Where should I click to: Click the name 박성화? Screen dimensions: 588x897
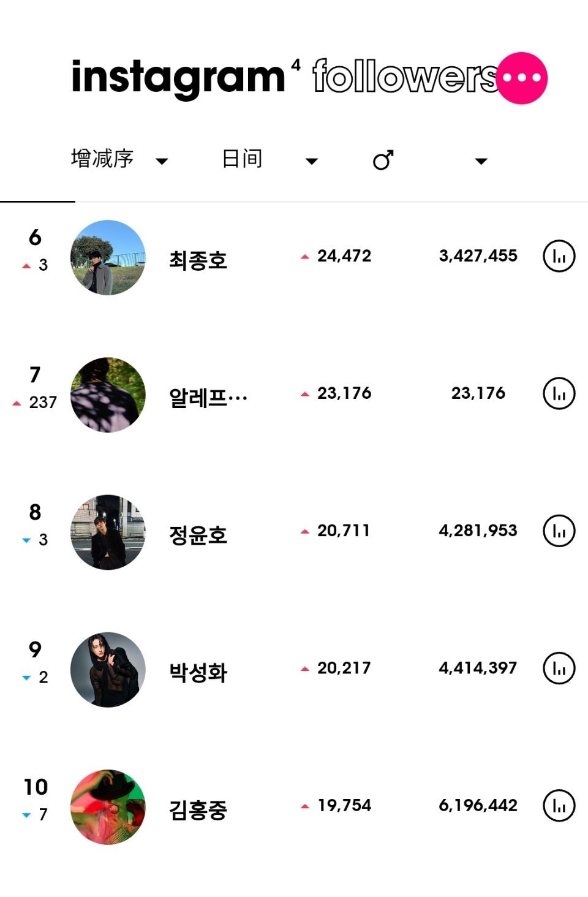[x=198, y=672]
